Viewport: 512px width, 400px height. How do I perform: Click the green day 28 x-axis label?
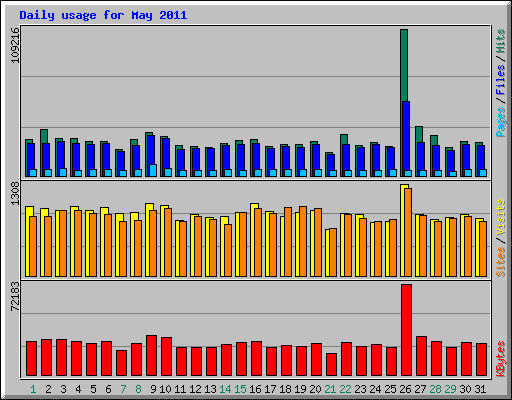click(435, 389)
